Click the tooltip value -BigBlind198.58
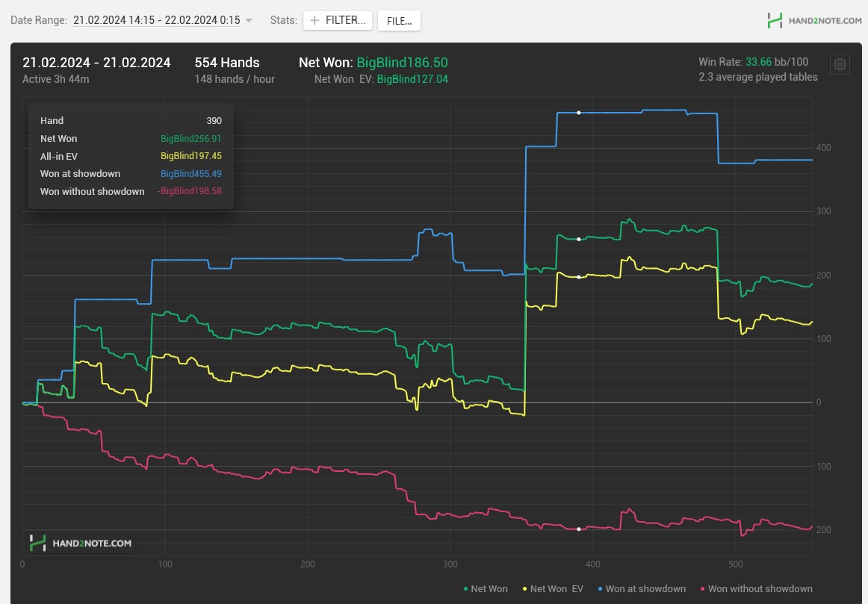 pos(189,191)
